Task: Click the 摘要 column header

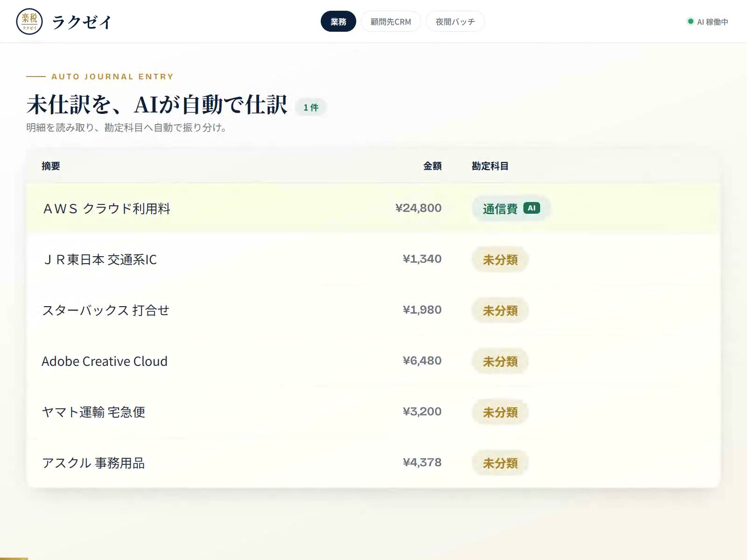Action: click(x=51, y=166)
